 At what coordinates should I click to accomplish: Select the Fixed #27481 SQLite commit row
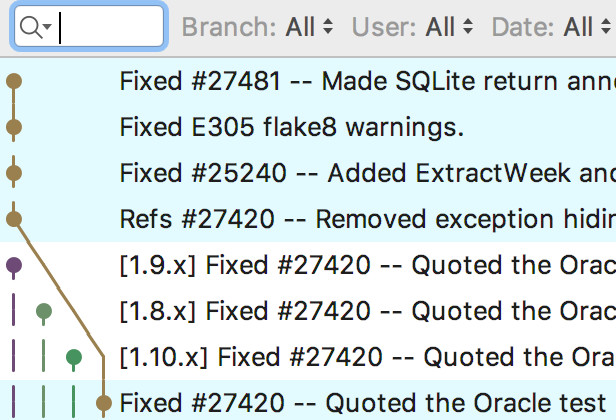[x=308, y=81]
